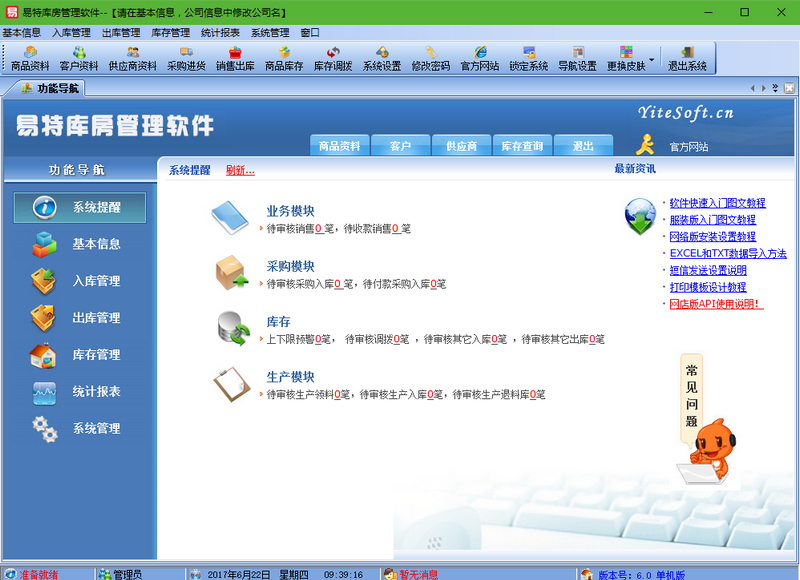Click the 业务模块 folder icon
Image resolution: width=800 pixels, height=580 pixels.
[x=230, y=217]
